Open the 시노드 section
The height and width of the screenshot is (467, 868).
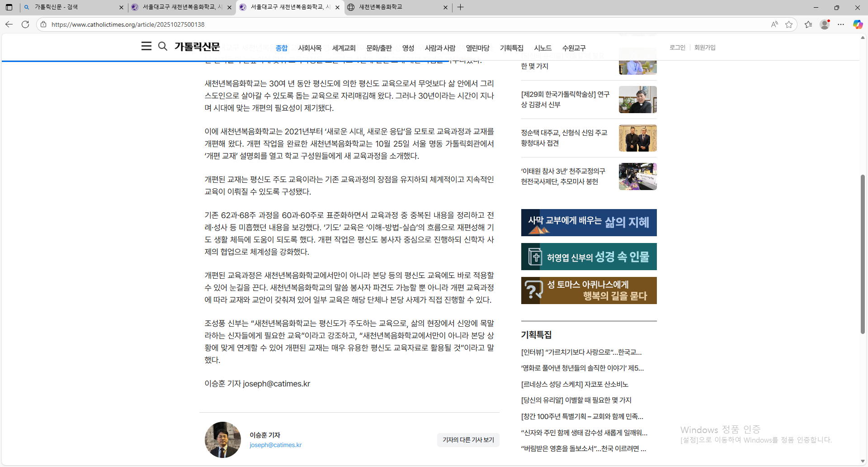click(543, 48)
